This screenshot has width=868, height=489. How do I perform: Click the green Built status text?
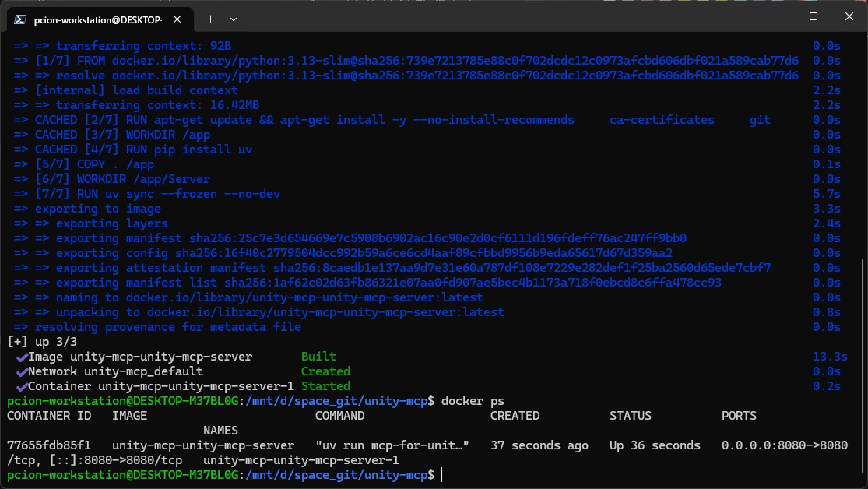coord(318,357)
